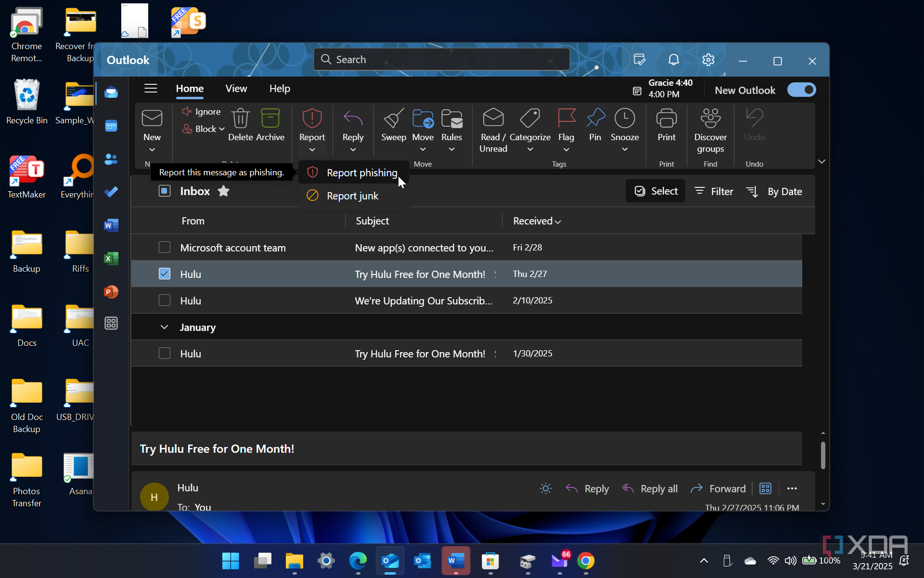Click Reply all in reading pane
The image size is (924, 578).
tap(650, 488)
